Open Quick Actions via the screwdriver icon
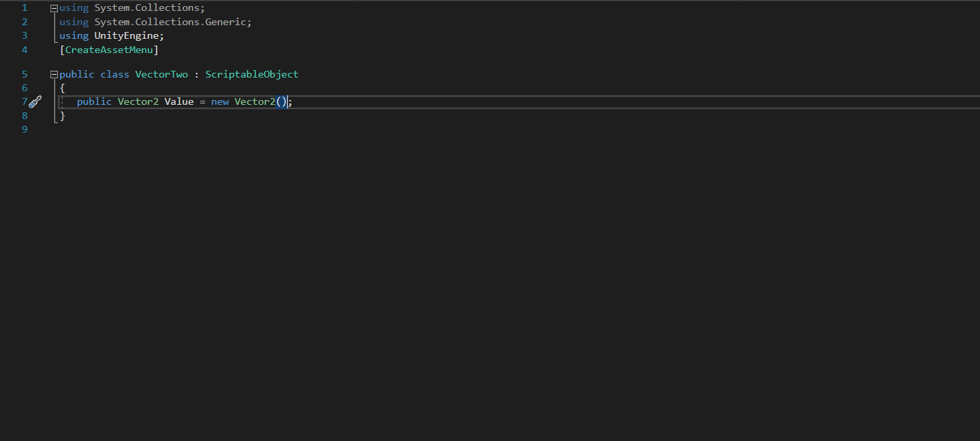Screen dimensions: 980x441 pyautogui.click(x=35, y=101)
